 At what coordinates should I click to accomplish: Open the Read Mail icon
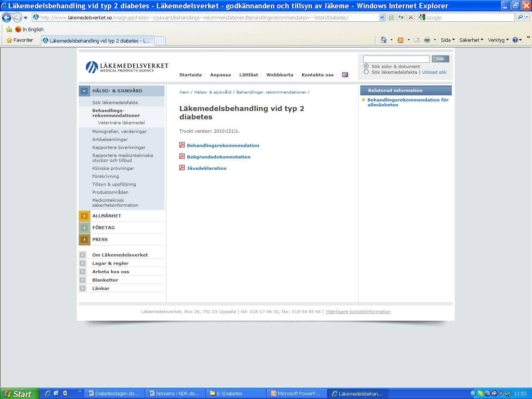click(416, 40)
